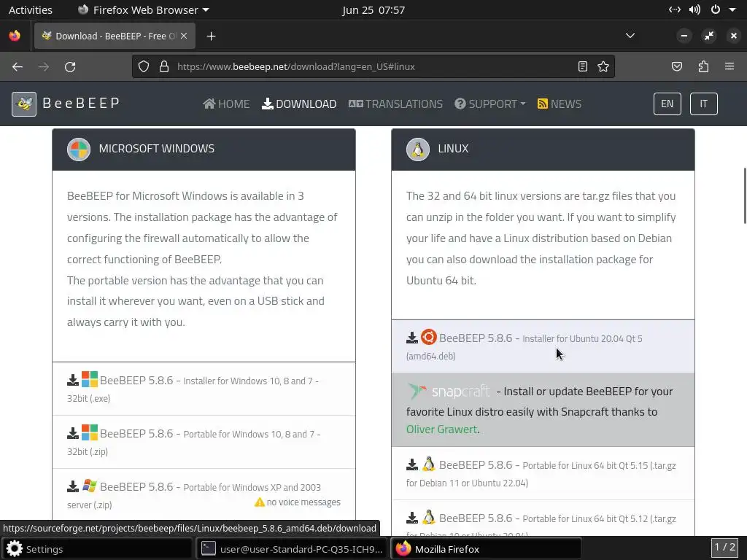The image size is (747, 560).
Task: Open the Firefox Web Browser app menu
Action: pyautogui.click(x=143, y=10)
